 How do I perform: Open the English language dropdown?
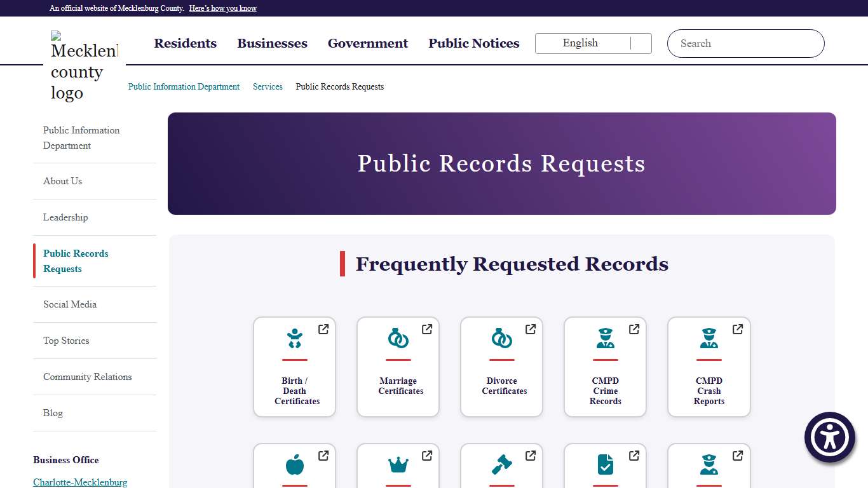pos(593,43)
